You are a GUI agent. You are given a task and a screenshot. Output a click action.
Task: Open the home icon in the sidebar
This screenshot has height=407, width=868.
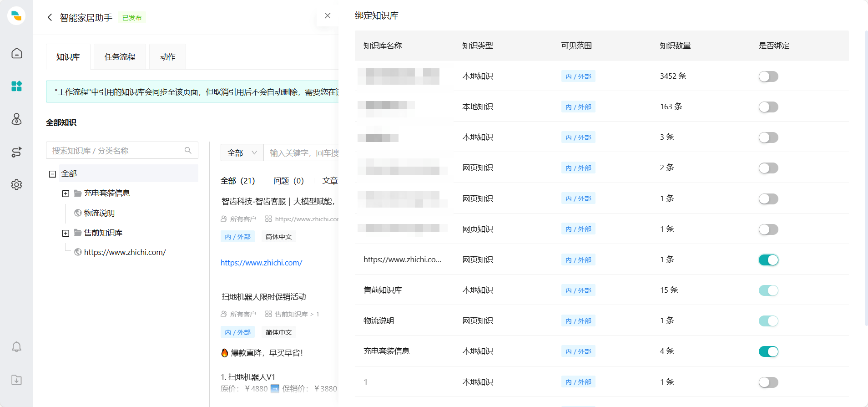pos(16,53)
